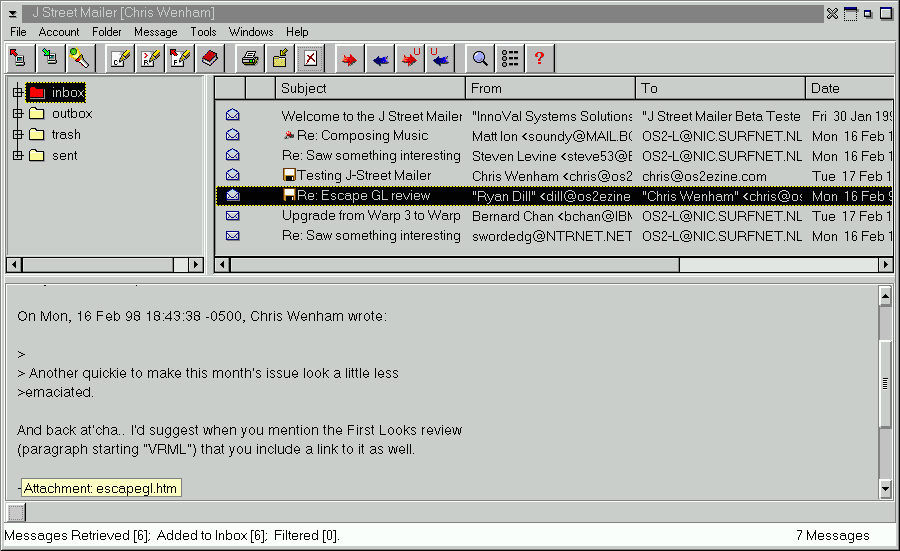Open the Folder menu
Viewport: 900px width, 551px height.
[107, 32]
